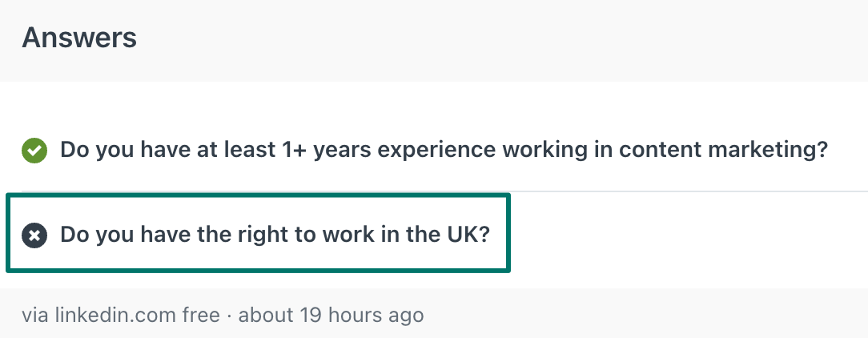The height and width of the screenshot is (338, 868).
Task: Select the 'via' label in the footer
Action: click(35, 316)
